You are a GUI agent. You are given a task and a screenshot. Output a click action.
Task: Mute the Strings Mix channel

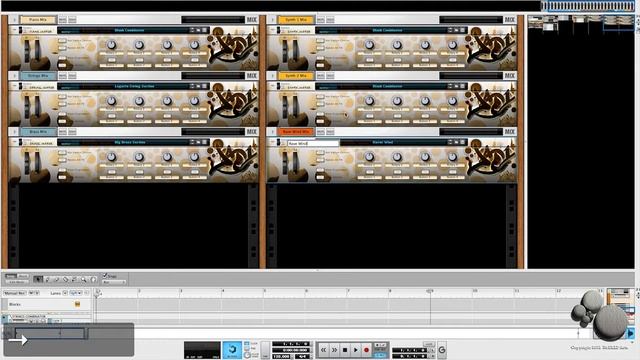click(62, 76)
